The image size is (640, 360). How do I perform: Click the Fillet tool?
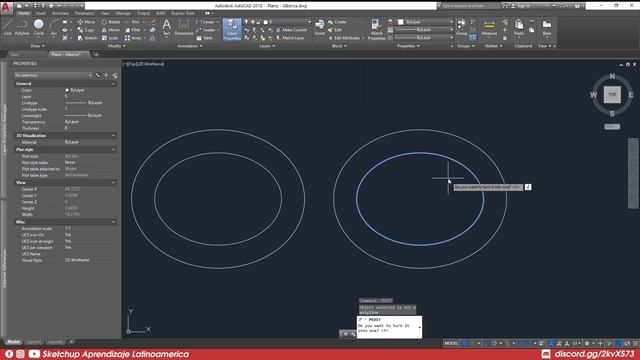coord(133,30)
